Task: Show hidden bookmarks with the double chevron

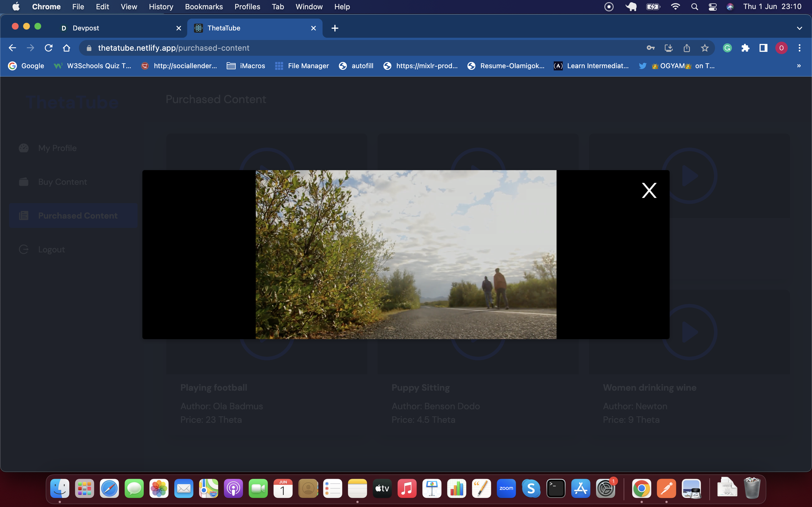Action: tap(798, 66)
